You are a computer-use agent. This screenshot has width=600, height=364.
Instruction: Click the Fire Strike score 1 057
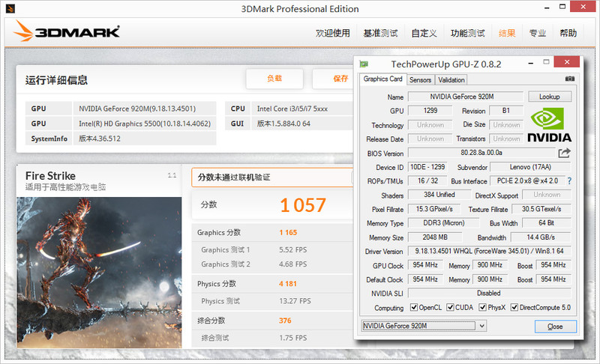303,205
